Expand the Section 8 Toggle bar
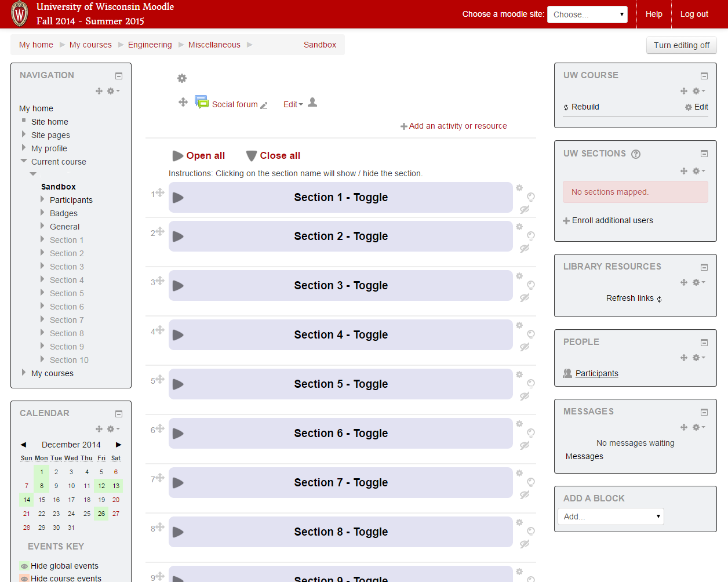Image resolution: width=728 pixels, height=582 pixels. point(341,532)
